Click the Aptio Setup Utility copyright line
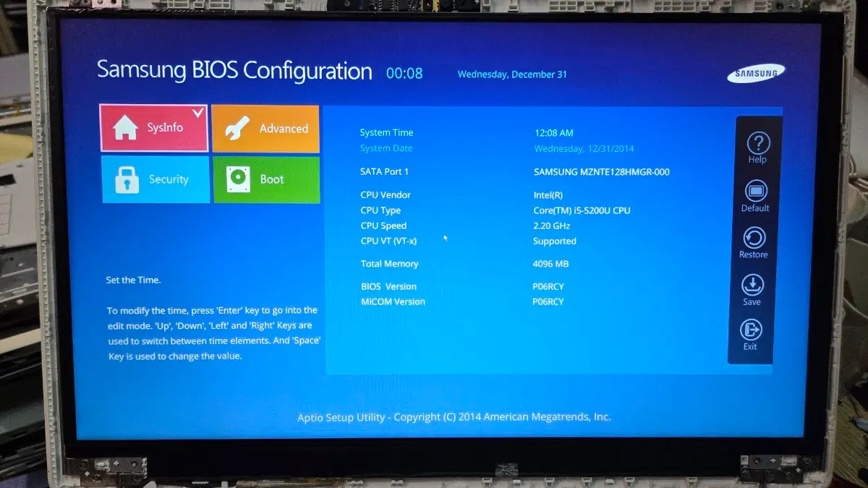Image resolution: width=868 pixels, height=488 pixels. (x=454, y=417)
